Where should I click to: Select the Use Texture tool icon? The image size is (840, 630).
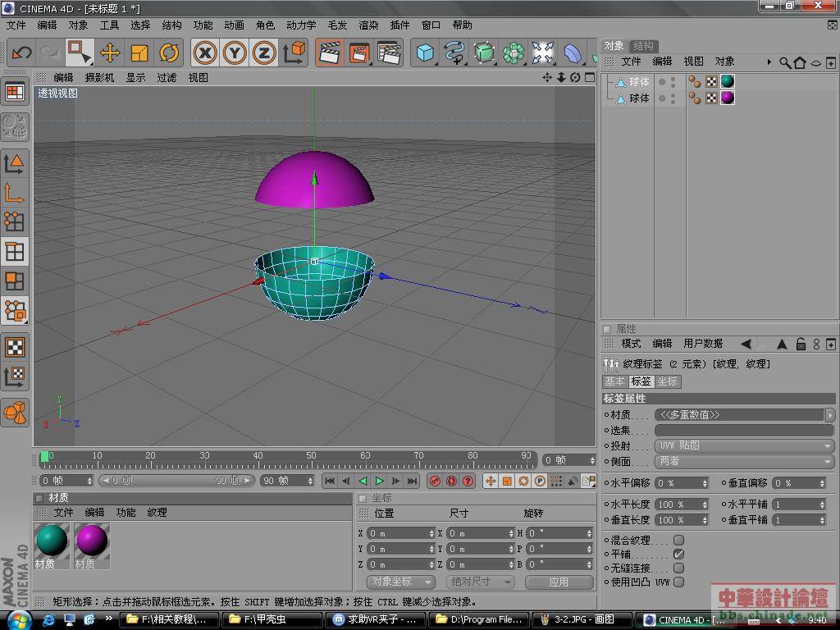pyautogui.click(x=15, y=347)
